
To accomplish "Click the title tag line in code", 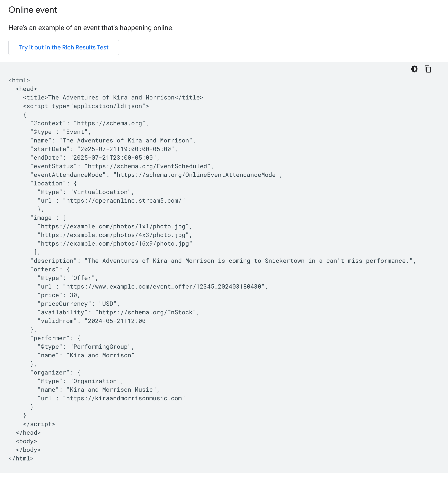I will pyautogui.click(x=113, y=98).
